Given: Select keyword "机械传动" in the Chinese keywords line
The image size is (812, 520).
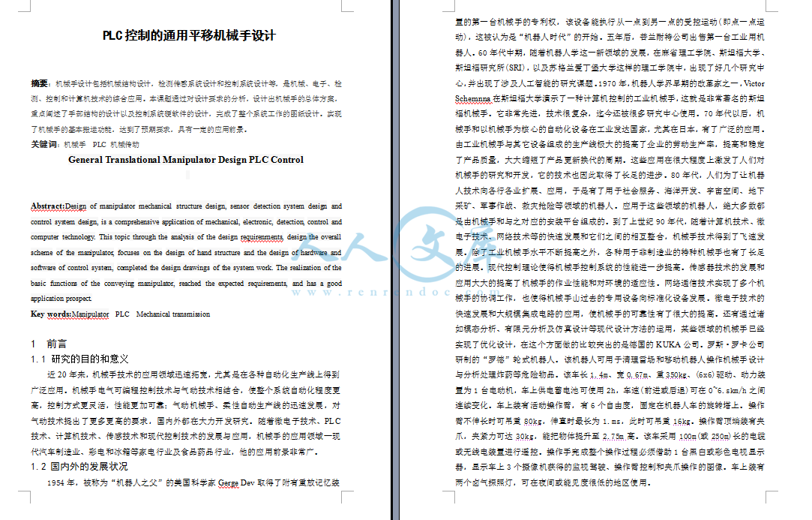Looking at the screenshot, I should (x=124, y=145).
